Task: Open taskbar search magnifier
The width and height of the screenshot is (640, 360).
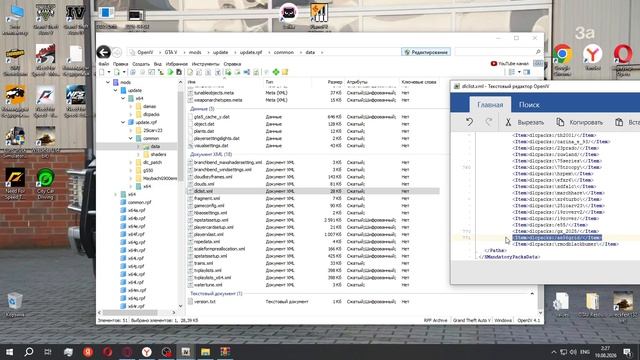Action: coord(29,352)
